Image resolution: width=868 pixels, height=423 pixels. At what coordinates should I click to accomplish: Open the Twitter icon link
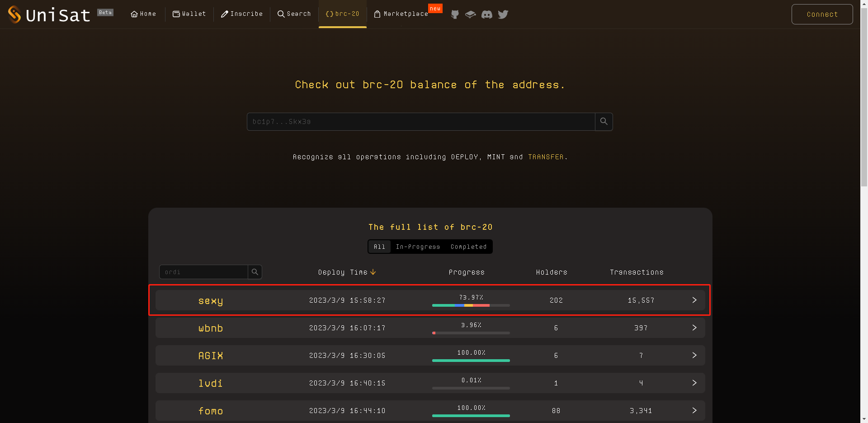(503, 14)
